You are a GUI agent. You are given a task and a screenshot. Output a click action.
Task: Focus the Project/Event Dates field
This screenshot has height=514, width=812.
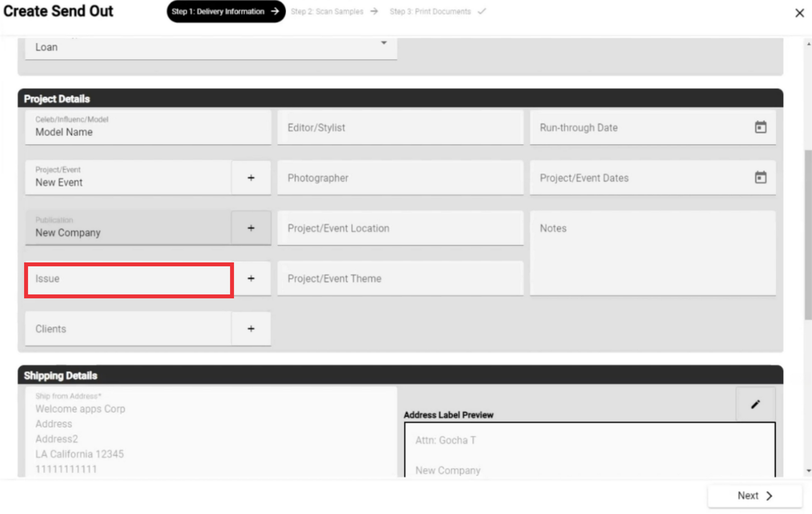tap(653, 178)
